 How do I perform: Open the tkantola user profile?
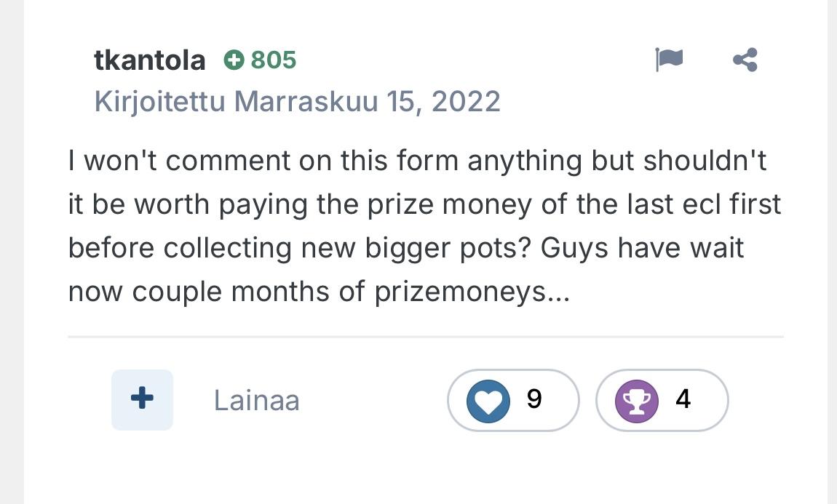pos(149,60)
